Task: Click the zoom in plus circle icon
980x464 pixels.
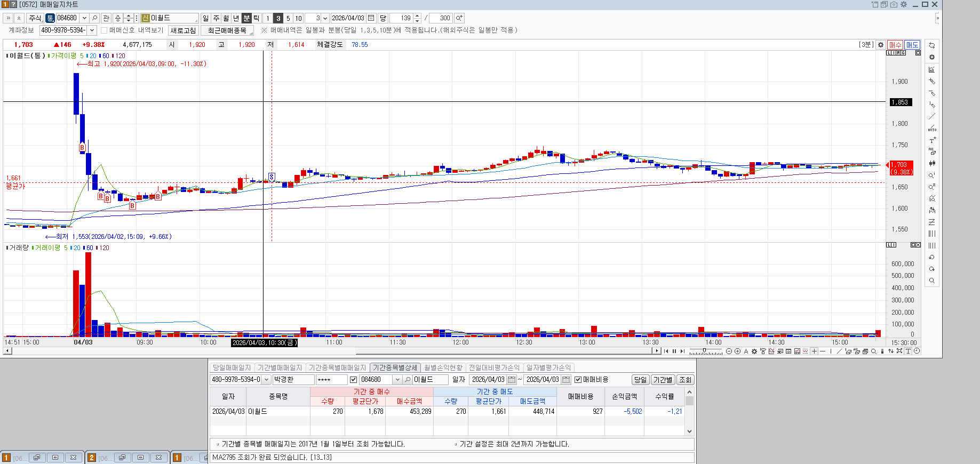Action: (737, 351)
